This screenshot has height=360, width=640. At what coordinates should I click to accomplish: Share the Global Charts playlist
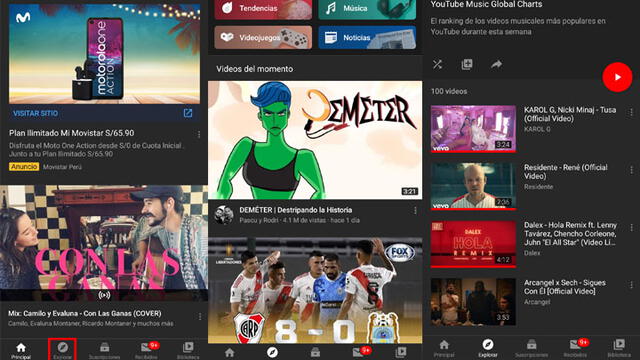[496, 64]
